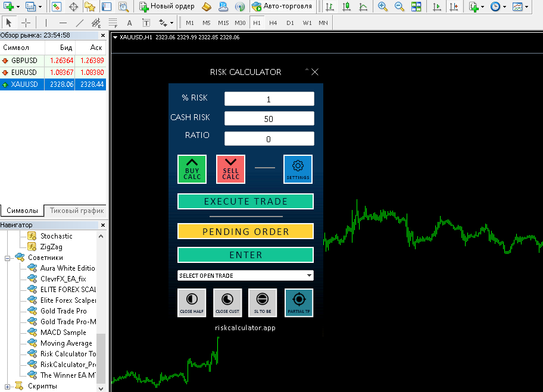Image resolution: width=543 pixels, height=392 pixels.
Task: Click the yellow PENDING ORDER button
Action: pyautogui.click(x=245, y=231)
